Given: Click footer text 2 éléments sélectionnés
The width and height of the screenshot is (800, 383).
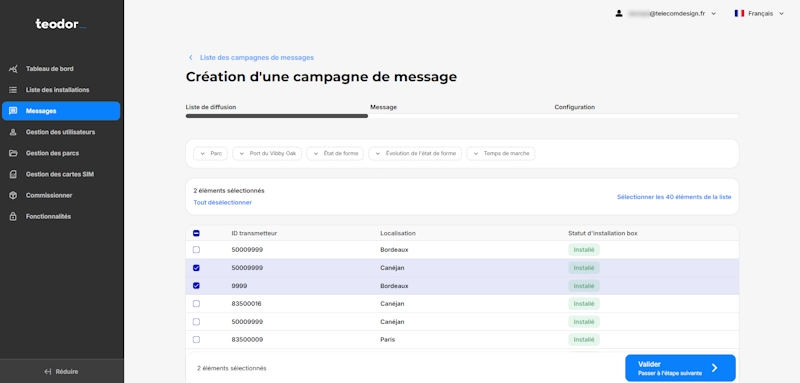Looking at the screenshot, I should [232, 368].
